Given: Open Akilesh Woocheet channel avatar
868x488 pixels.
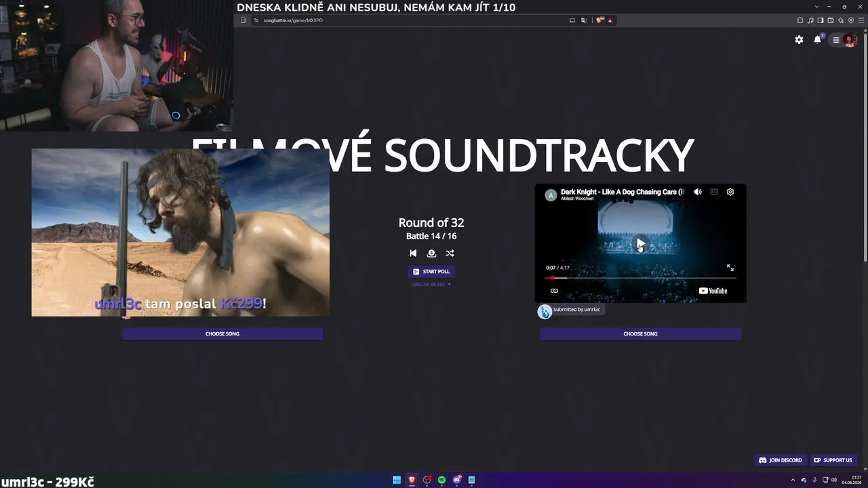Looking at the screenshot, I should pos(551,195).
